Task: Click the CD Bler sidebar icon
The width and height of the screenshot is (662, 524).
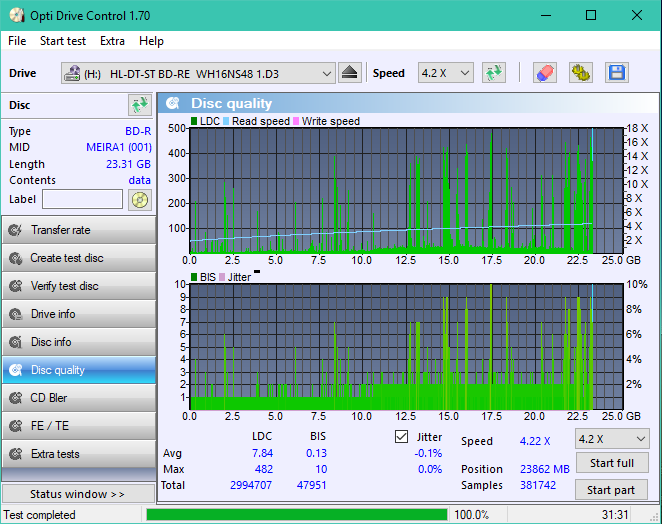Action: pos(16,398)
